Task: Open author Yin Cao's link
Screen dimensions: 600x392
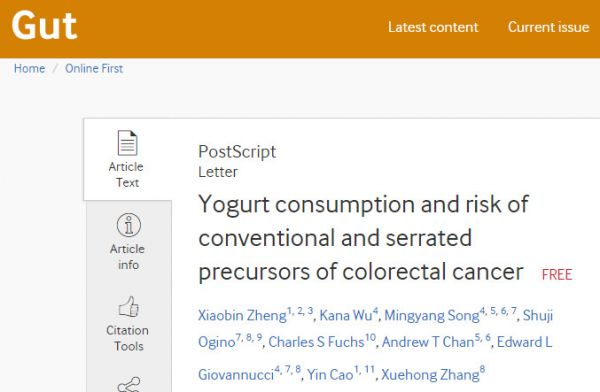Action: click(330, 375)
